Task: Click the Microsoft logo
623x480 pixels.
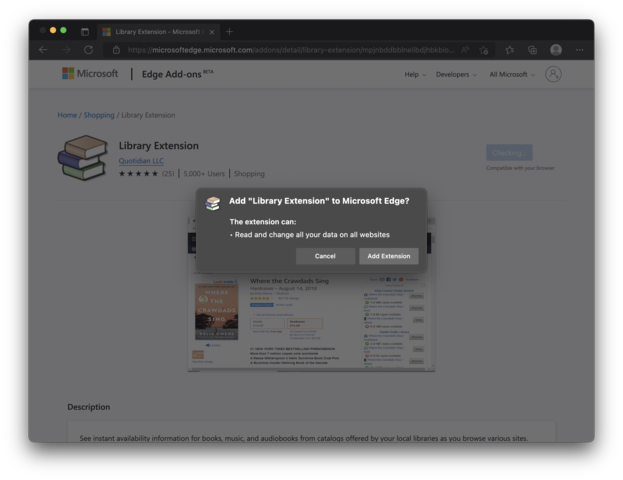Action: pyautogui.click(x=90, y=74)
